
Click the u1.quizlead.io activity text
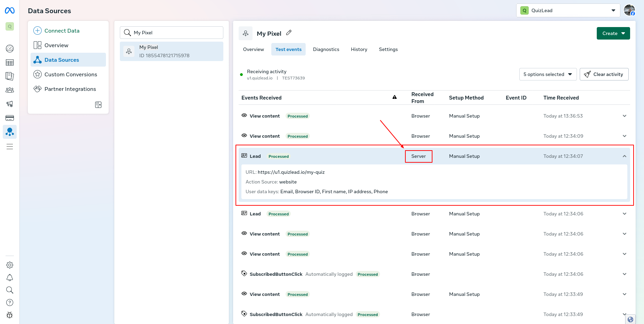pos(260,78)
